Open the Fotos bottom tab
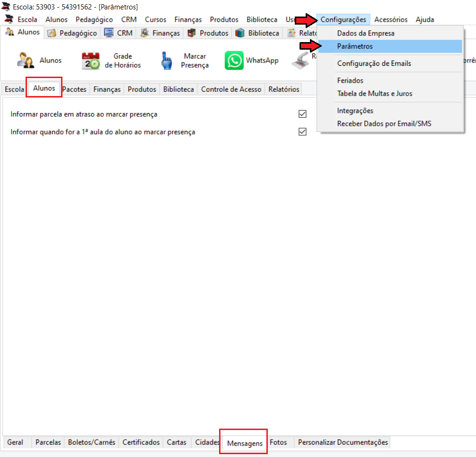The image size is (476, 457). [278, 442]
